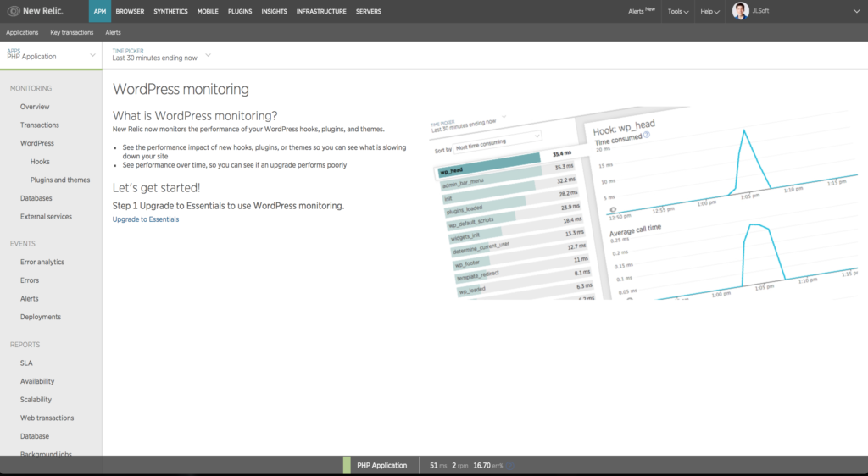Screen dimensions: 868x476
Task: Click the MONITORING section header
Action: pyautogui.click(x=31, y=88)
